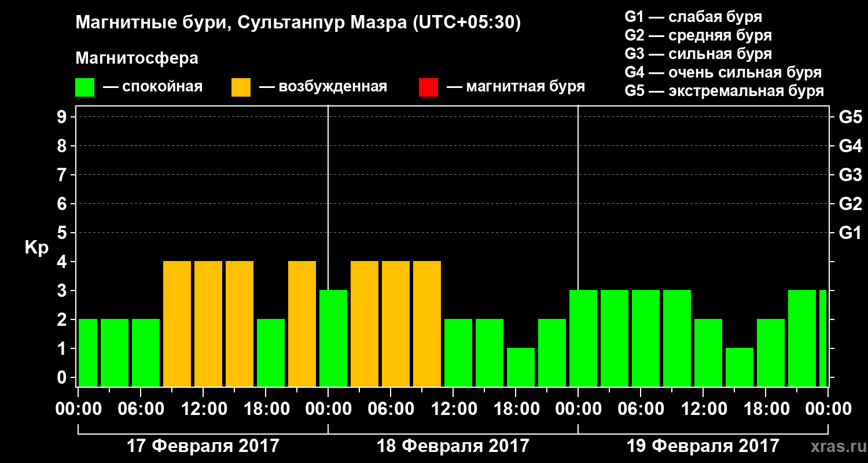This screenshot has width=868, height=463.
Task: Click the green Kp 3 bar starting at midnight 18 February
Action: (333, 338)
